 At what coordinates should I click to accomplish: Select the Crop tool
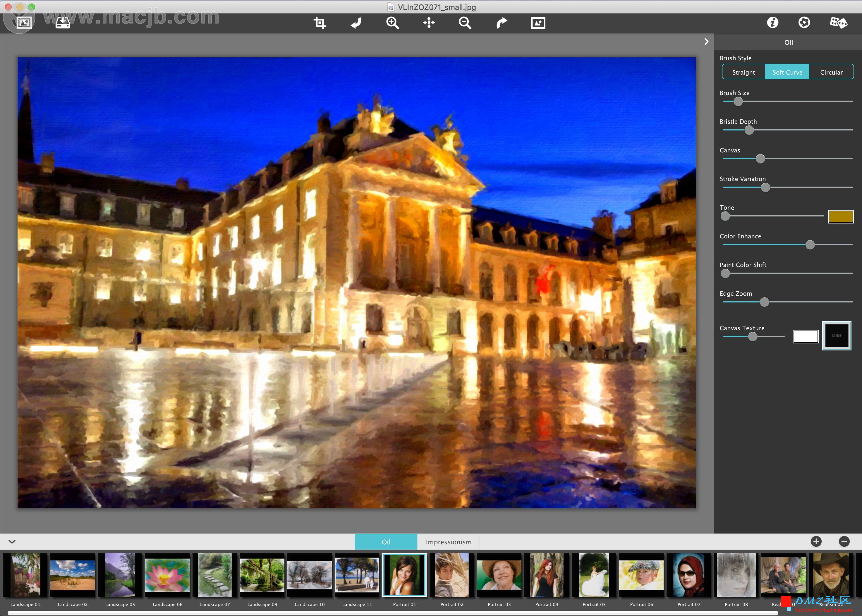320,23
